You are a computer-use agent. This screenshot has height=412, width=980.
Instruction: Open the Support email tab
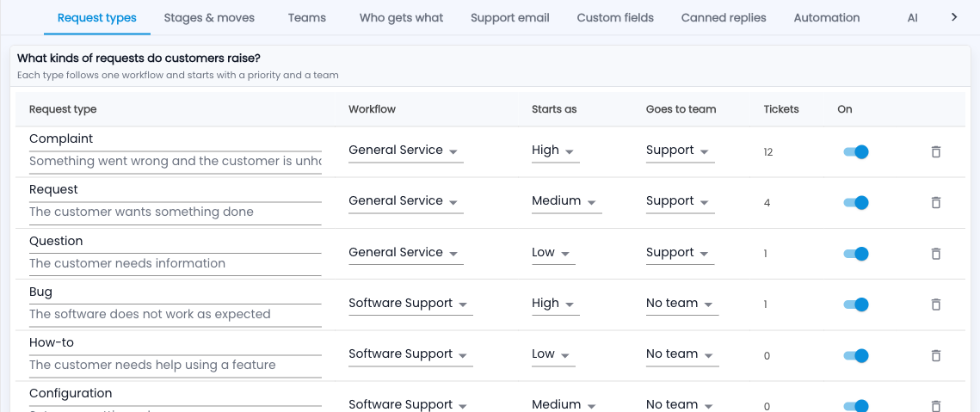pos(510,18)
